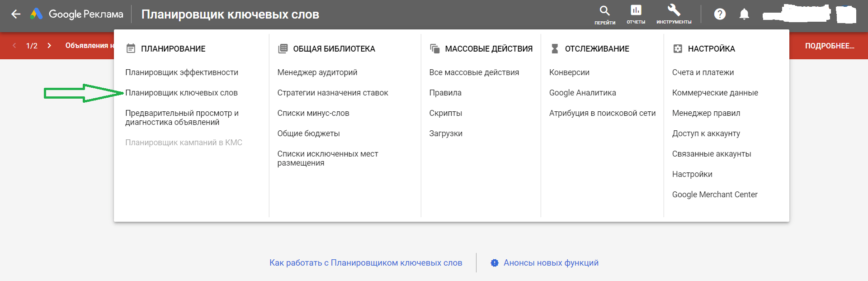This screenshot has width=868, height=281.
Task: Click the gear icon beside Настройка
Action: tap(678, 48)
